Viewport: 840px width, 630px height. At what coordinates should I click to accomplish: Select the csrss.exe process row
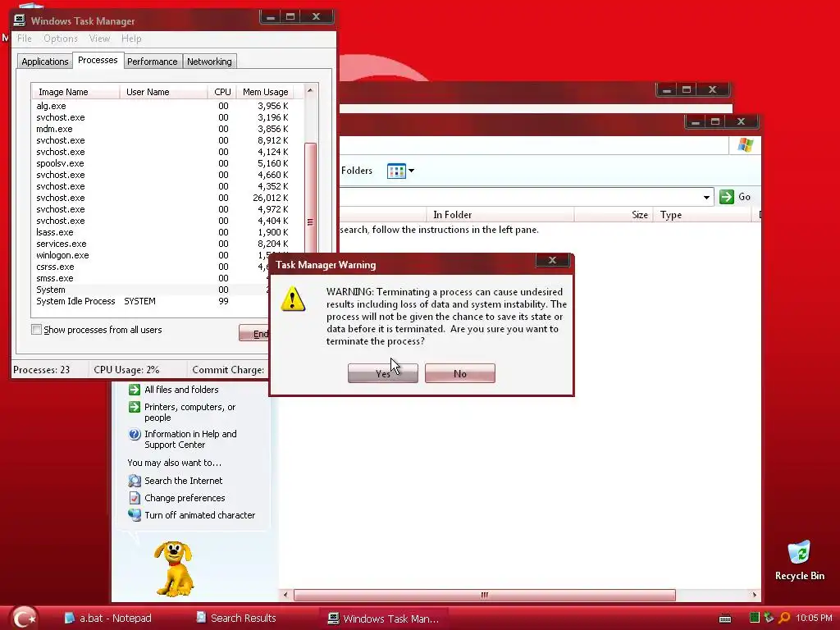[151, 267]
